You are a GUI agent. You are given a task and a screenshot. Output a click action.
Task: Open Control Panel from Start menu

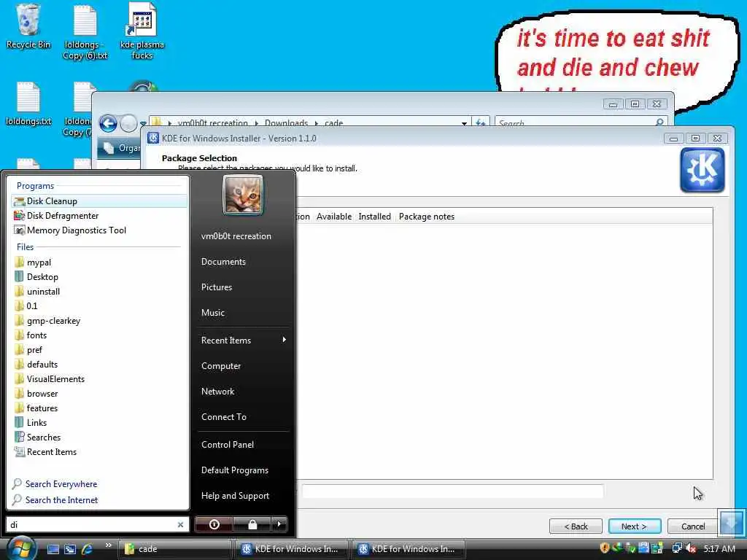click(x=228, y=445)
